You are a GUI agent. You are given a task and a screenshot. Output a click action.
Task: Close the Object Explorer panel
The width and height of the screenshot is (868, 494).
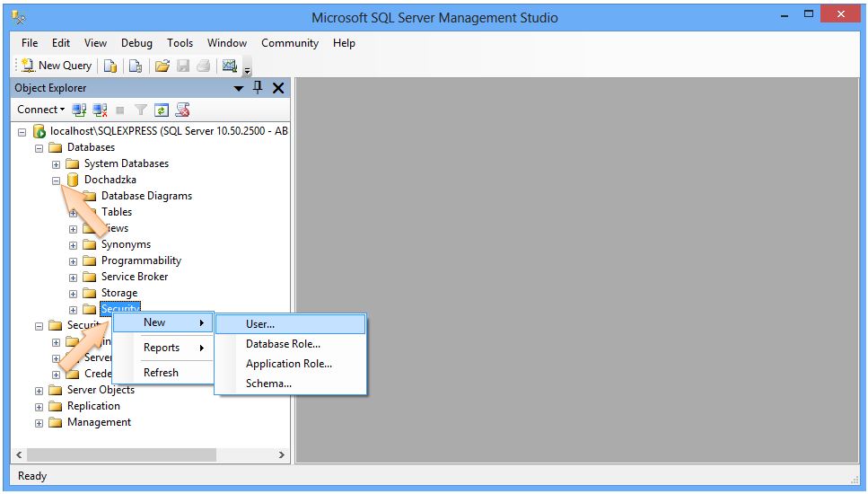278,87
